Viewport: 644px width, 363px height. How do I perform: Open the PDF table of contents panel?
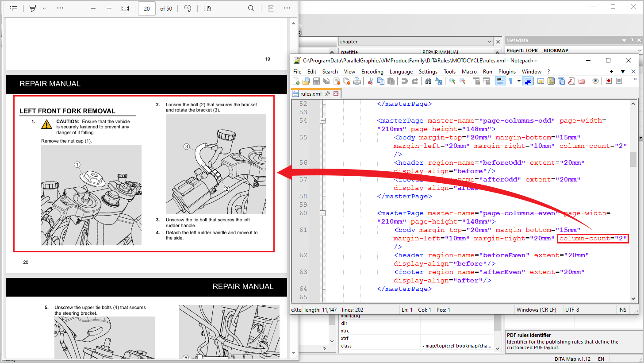click(x=14, y=8)
